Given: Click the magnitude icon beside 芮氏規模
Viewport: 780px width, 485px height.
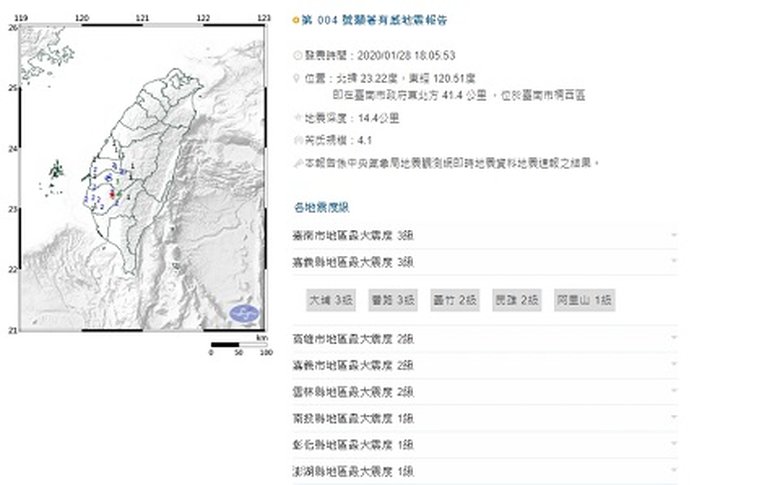Looking at the screenshot, I should pos(296,140).
